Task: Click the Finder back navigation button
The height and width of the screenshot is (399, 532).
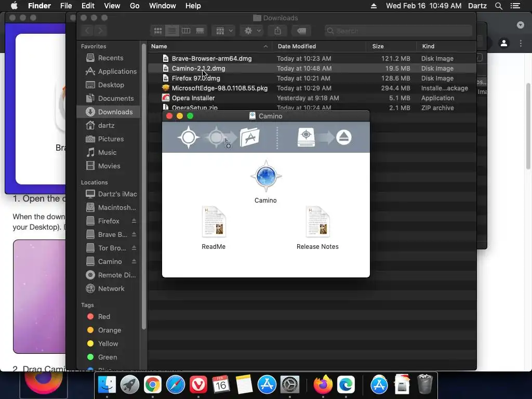Action: (87, 31)
